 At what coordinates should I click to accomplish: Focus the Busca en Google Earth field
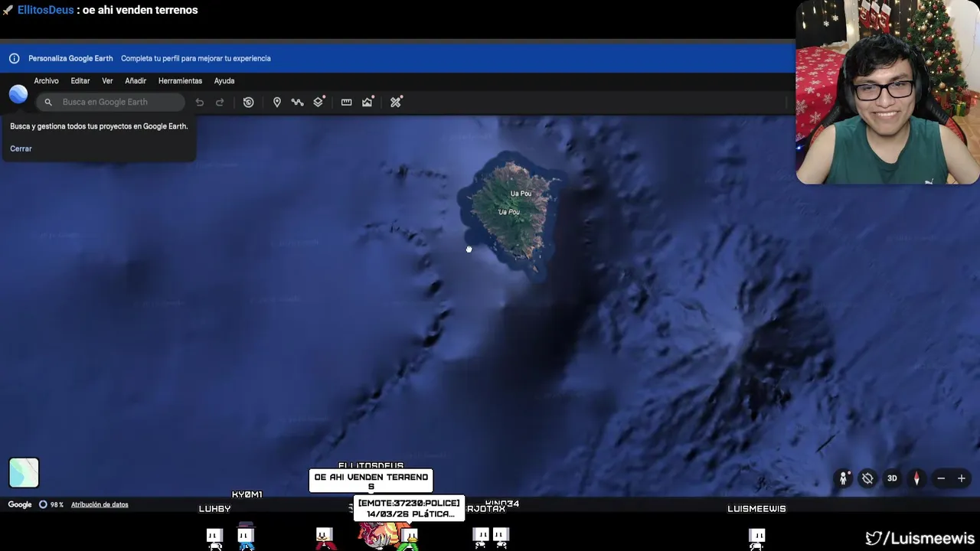click(x=111, y=102)
